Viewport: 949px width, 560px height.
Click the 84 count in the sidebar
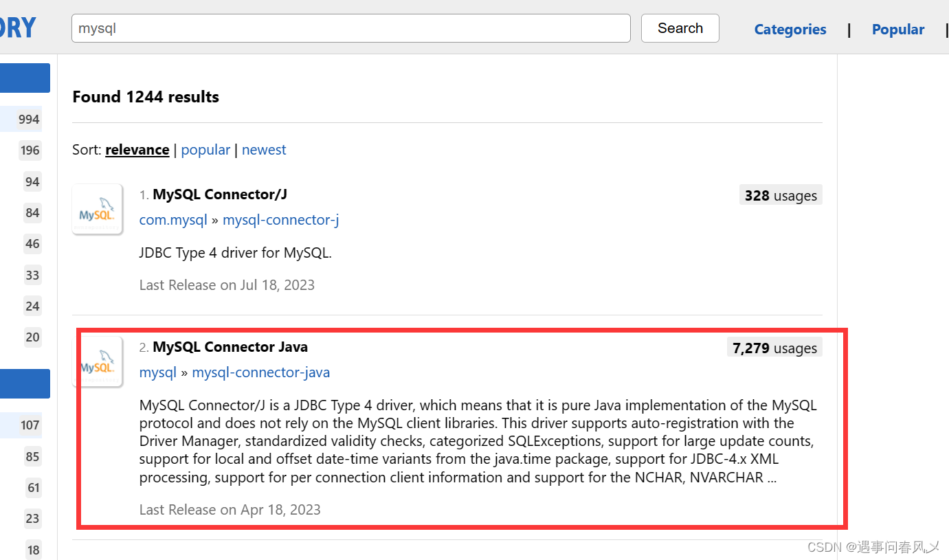click(32, 213)
